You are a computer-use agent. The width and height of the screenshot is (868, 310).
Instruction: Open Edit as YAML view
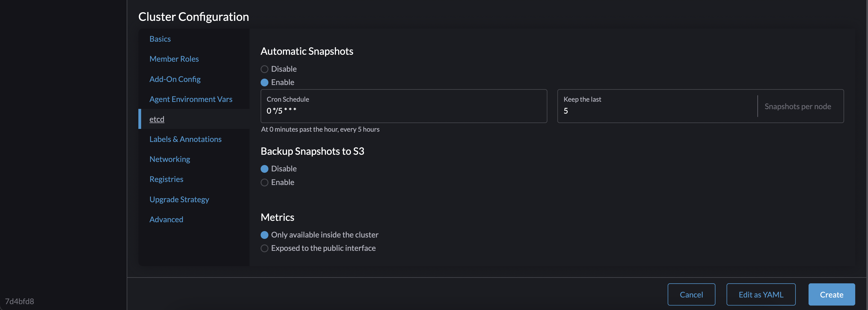(761, 294)
